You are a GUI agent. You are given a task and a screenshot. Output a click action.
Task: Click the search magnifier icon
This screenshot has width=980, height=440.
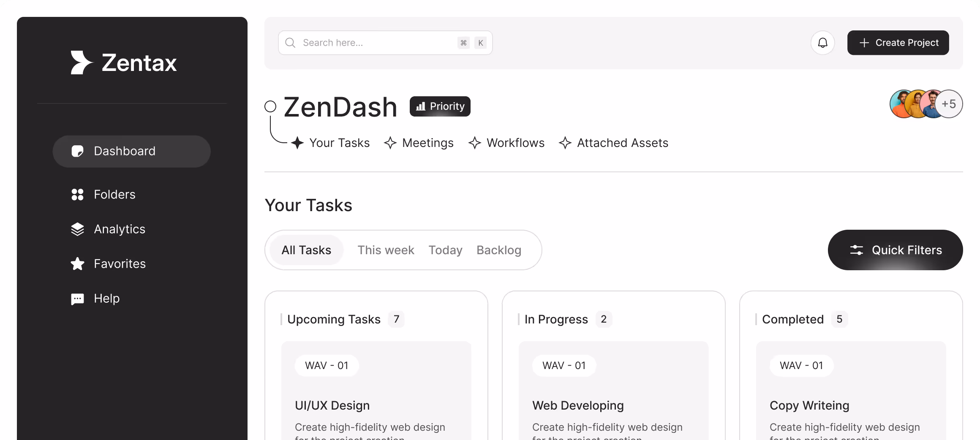pyautogui.click(x=290, y=43)
